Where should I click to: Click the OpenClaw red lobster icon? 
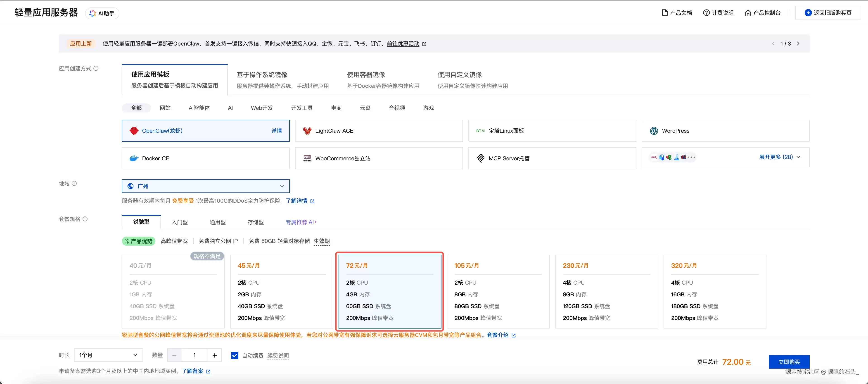(134, 131)
